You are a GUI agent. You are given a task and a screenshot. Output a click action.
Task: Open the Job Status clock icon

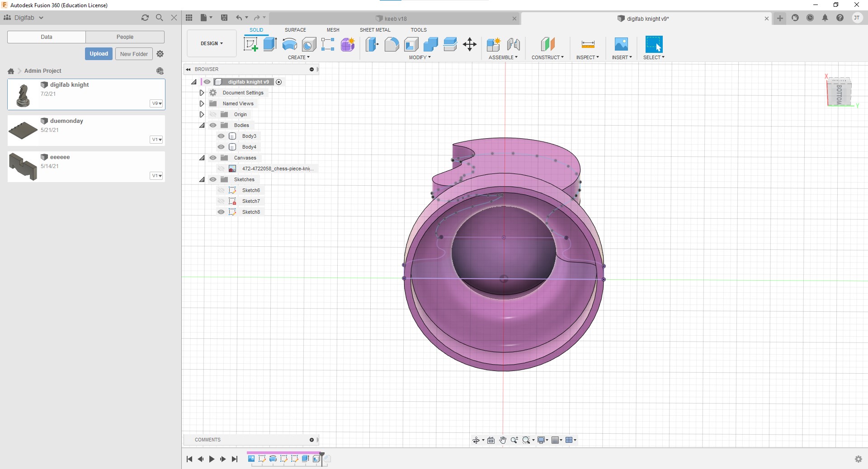pos(810,18)
